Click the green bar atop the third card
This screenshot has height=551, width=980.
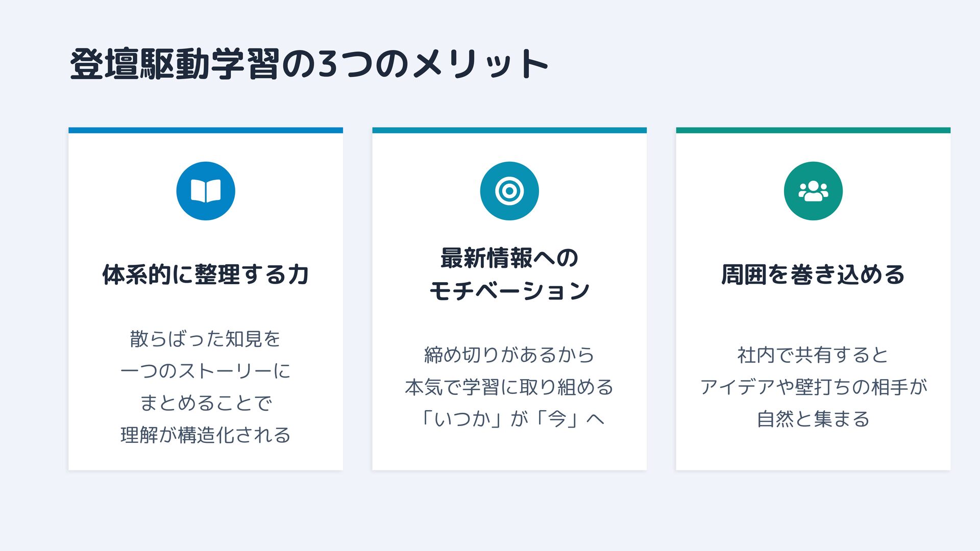pyautogui.click(x=813, y=131)
